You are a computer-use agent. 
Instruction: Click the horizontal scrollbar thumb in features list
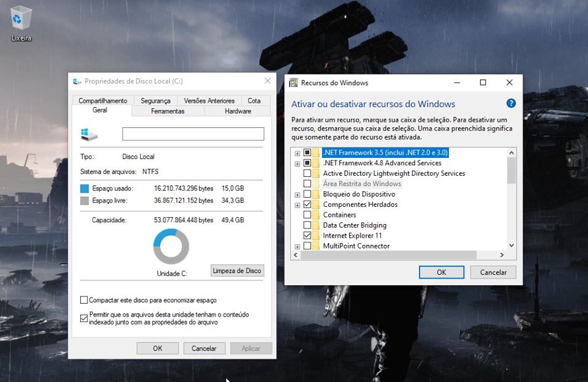point(388,255)
